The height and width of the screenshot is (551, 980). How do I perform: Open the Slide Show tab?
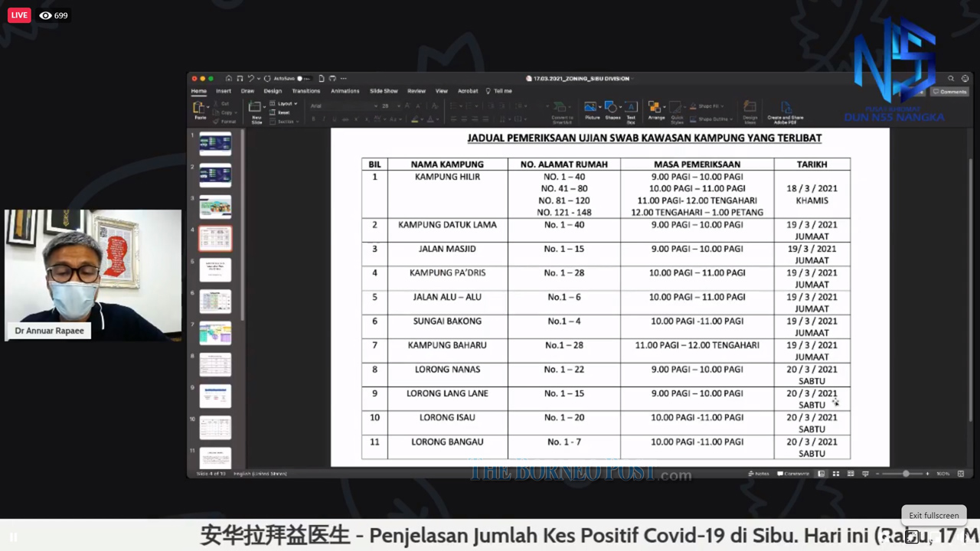384,91
